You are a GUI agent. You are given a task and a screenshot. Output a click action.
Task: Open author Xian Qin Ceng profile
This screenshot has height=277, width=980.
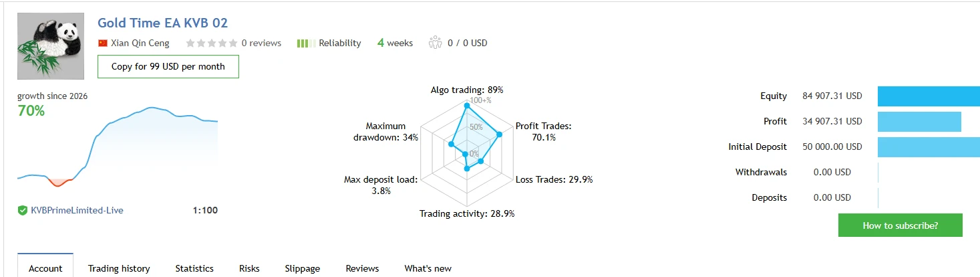[x=140, y=43]
